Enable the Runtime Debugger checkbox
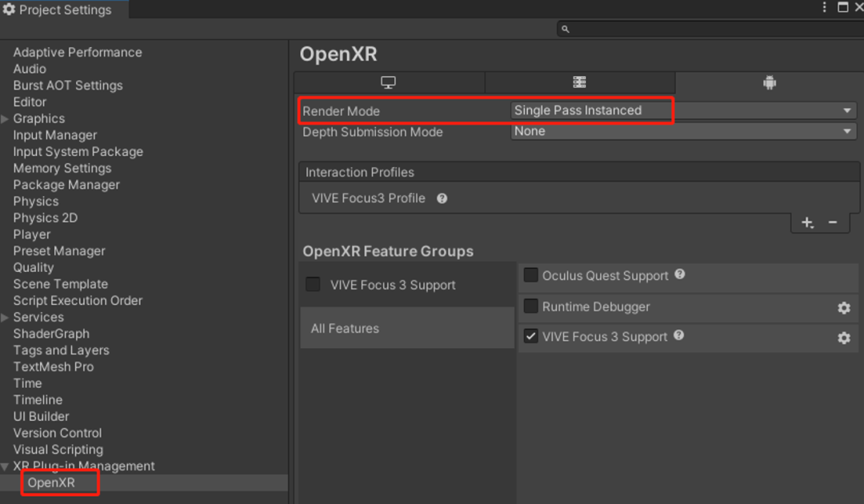 pos(530,306)
